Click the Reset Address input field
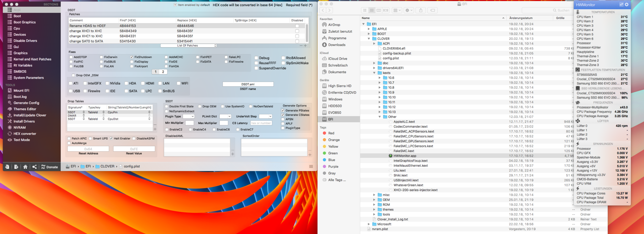This screenshot has height=234, width=644. [x=88, y=149]
